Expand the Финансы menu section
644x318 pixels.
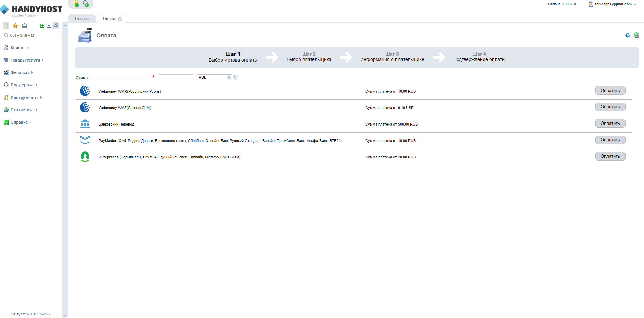click(32, 73)
